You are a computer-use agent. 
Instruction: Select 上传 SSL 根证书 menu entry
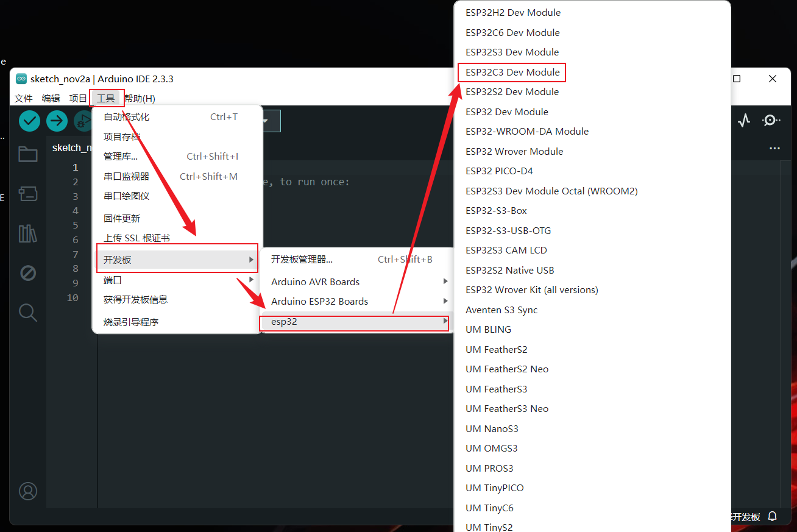coord(177,238)
